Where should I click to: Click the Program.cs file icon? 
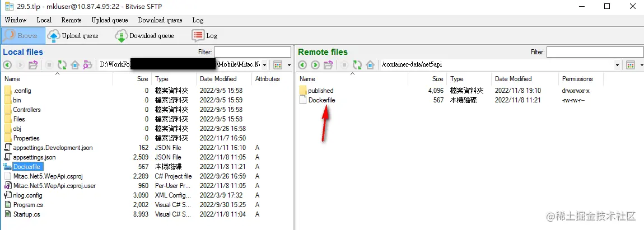[8, 204]
